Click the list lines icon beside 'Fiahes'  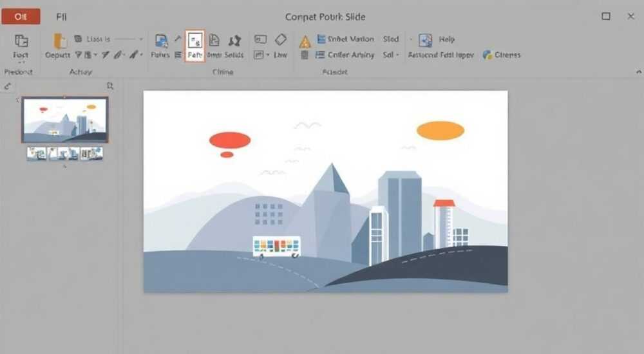178,55
